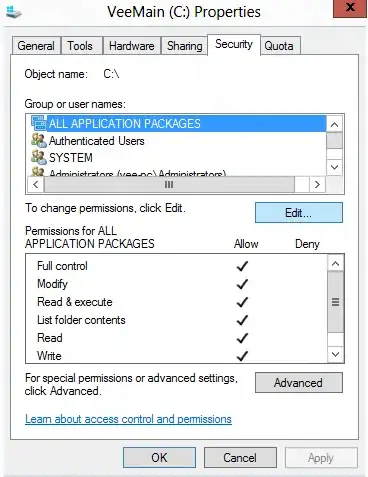Click the Modify permission label

[52, 284]
